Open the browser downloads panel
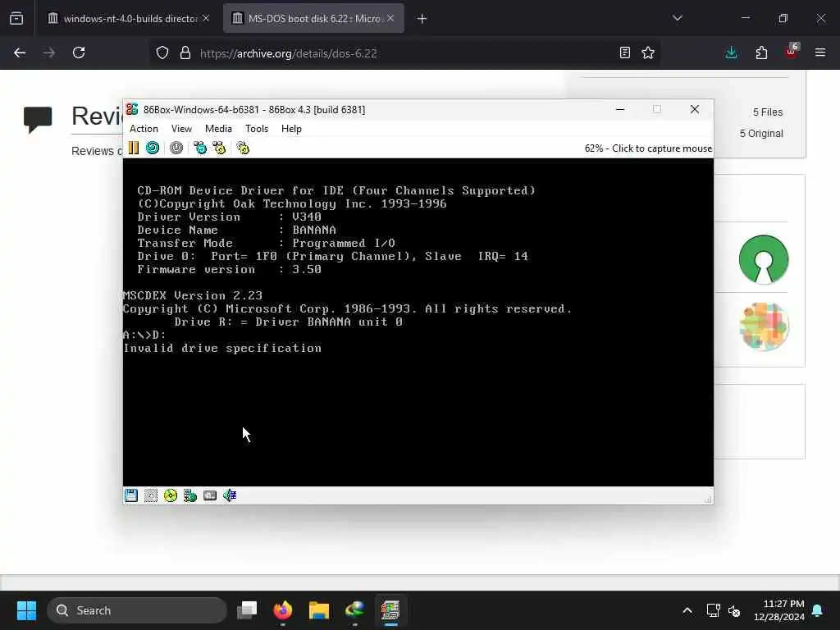Screen dimensions: 840x630 point(731,53)
